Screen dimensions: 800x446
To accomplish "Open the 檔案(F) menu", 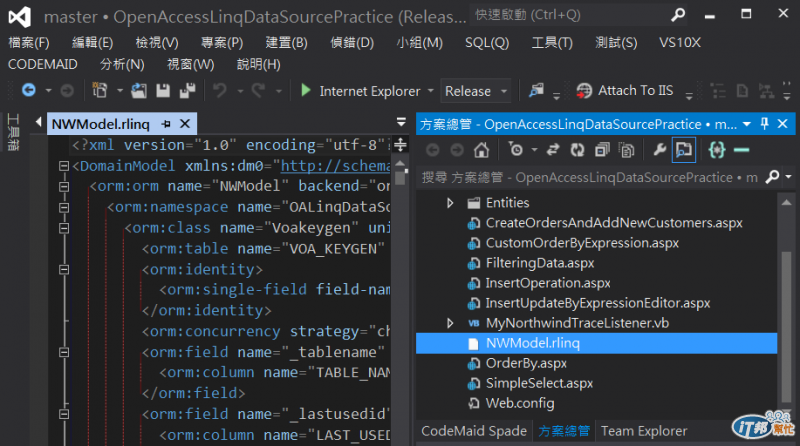I will pos(29,42).
